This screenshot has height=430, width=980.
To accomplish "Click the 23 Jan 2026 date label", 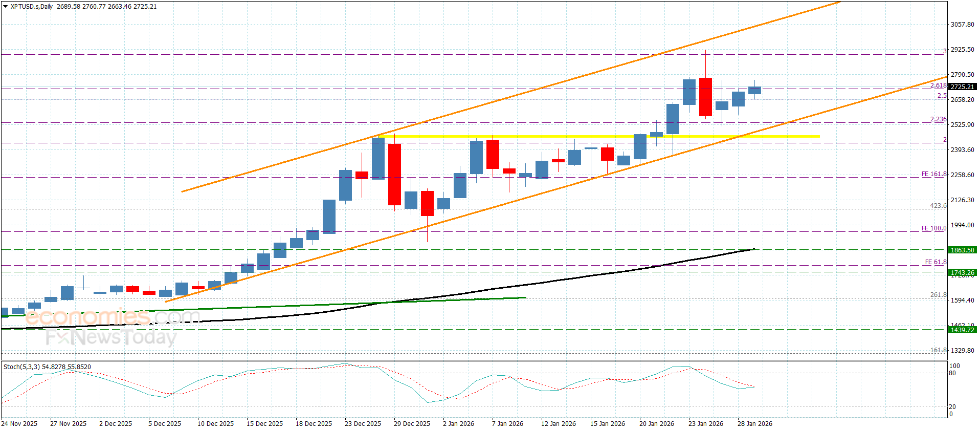I will pyautogui.click(x=705, y=423).
